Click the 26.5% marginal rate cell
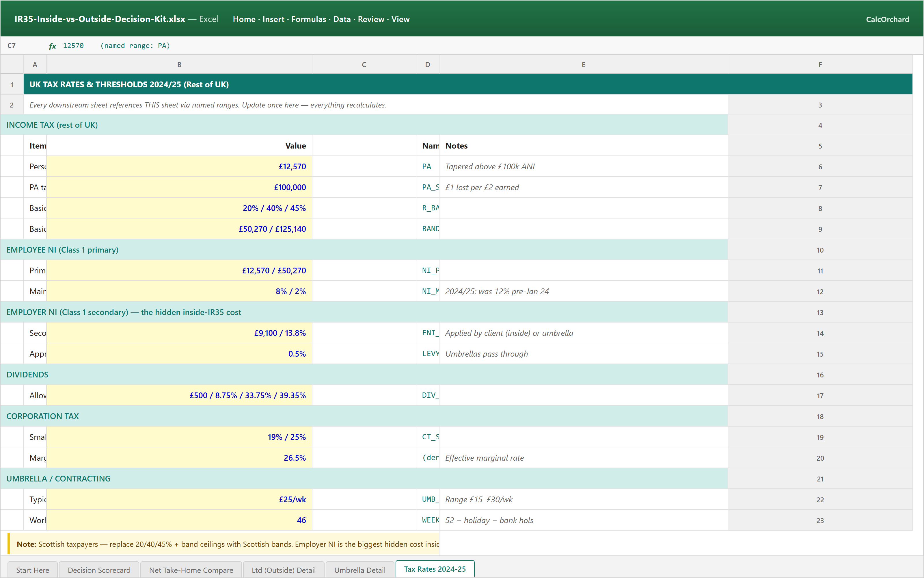 (x=179, y=457)
